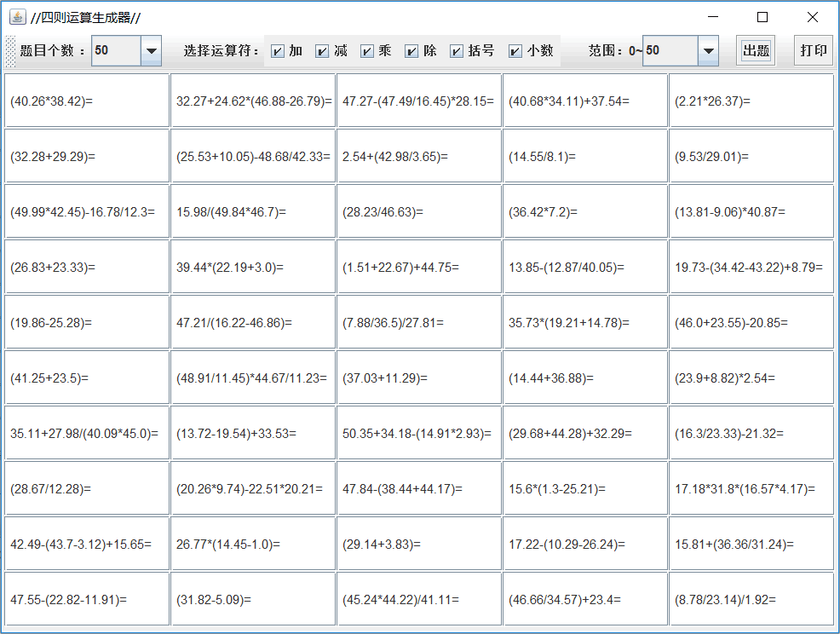Select cell (32.28+29.29)=
This screenshot has width=840, height=634.
click(87, 156)
